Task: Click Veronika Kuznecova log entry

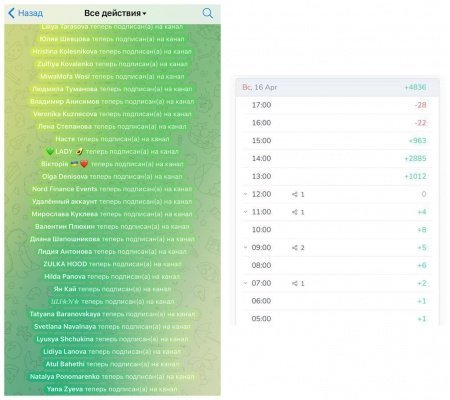Action: tap(112, 114)
